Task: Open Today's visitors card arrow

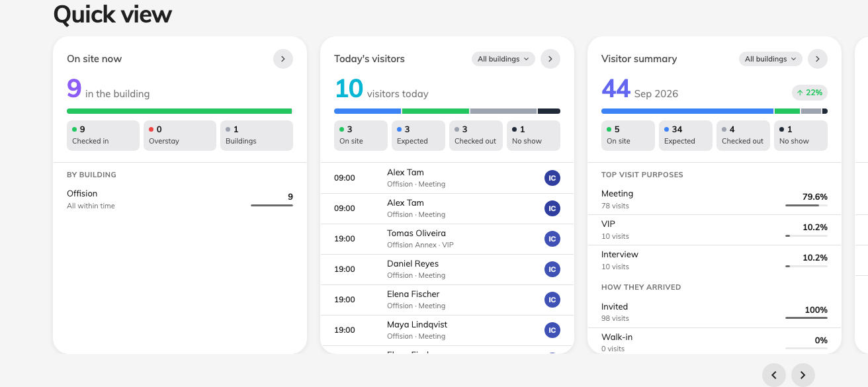Action: [550, 59]
